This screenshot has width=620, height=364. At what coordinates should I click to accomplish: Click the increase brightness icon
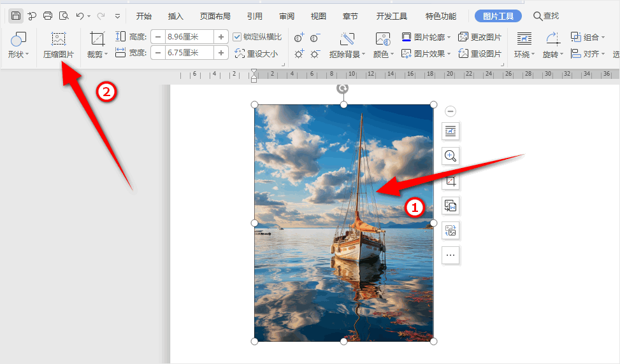[299, 53]
